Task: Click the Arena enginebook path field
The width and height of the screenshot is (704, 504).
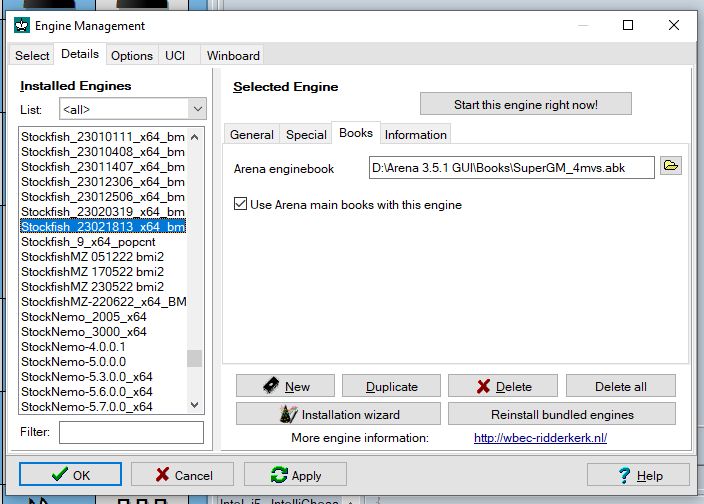Action: coord(511,167)
